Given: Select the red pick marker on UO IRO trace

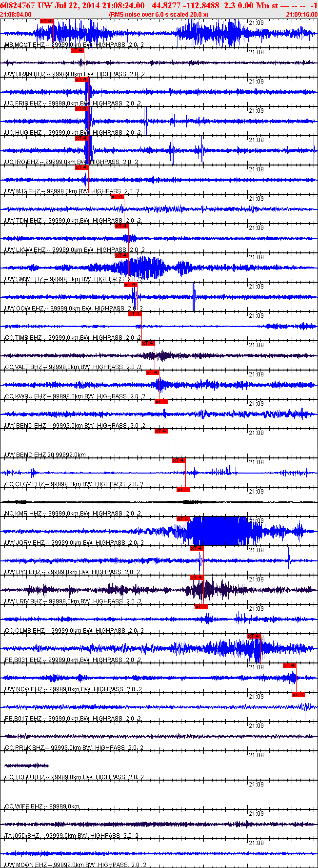Looking at the screenshot, I should tap(82, 138).
